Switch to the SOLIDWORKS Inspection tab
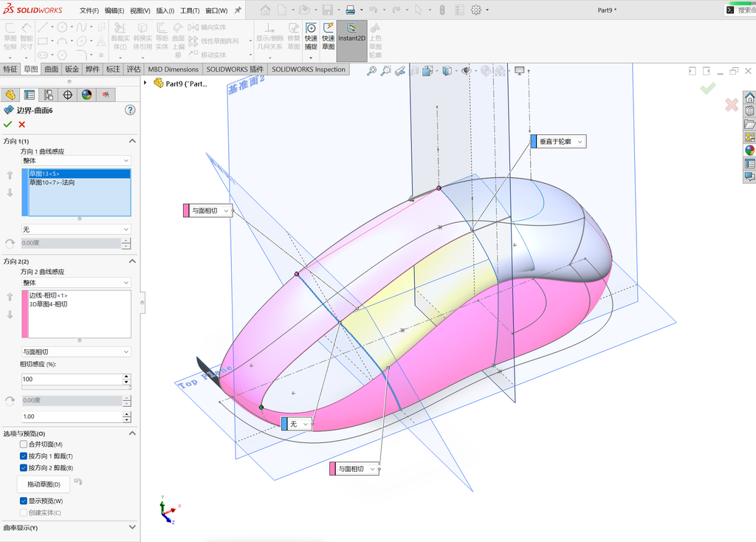The image size is (756, 542). pos(309,69)
